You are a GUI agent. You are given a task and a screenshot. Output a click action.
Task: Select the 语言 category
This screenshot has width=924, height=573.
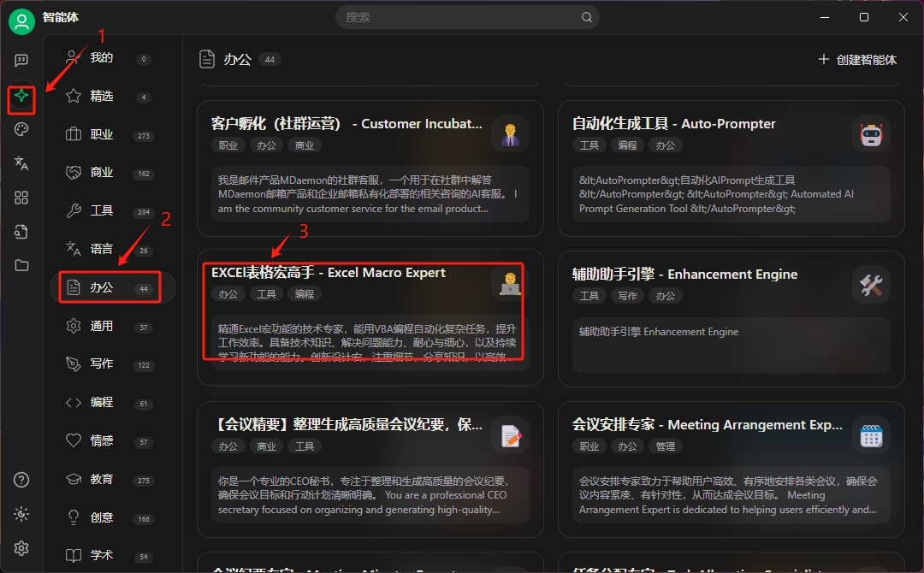[113, 249]
